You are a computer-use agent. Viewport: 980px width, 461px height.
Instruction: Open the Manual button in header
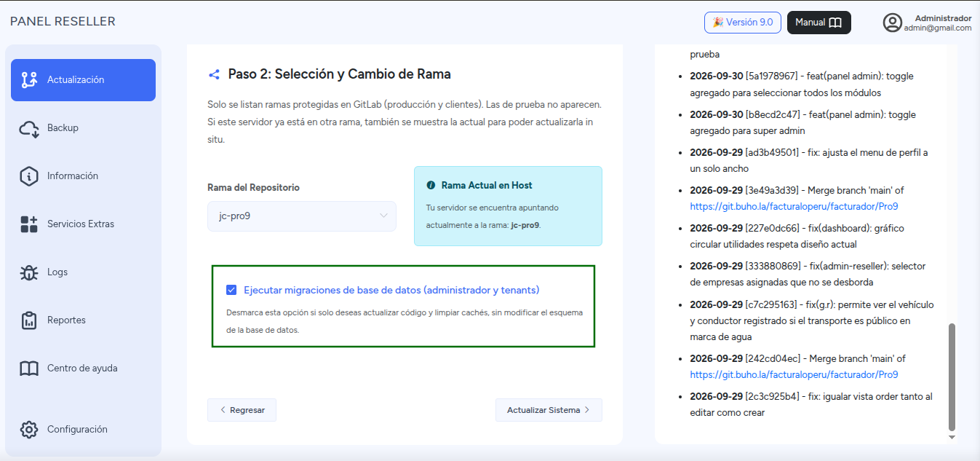tap(819, 23)
